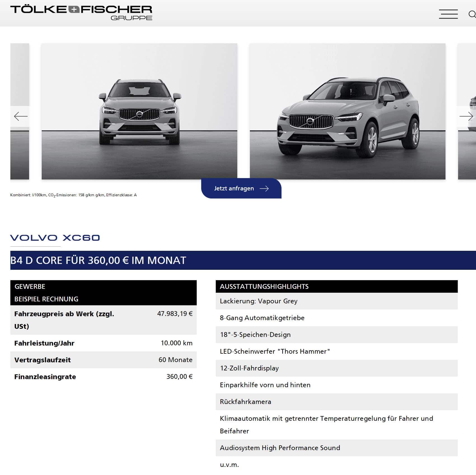
Task: Select the price value 47.983,19 €
Action: (175, 314)
